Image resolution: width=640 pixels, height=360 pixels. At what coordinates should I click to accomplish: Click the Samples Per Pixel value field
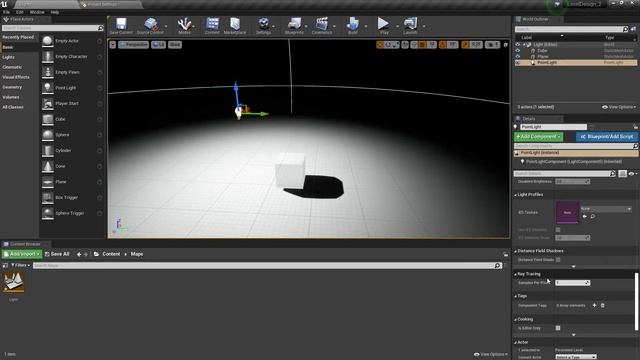[x=572, y=283]
